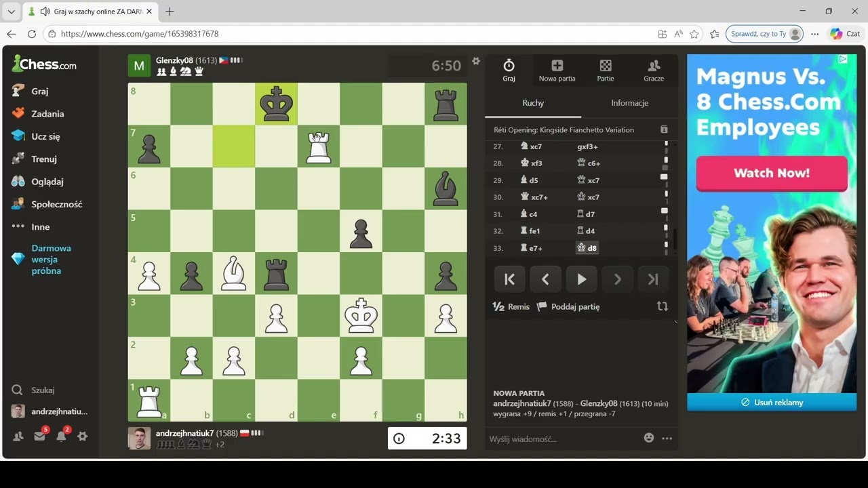Open the Graj sidebar menu
Viewport: 868px width, 488px height.
[x=31, y=91]
